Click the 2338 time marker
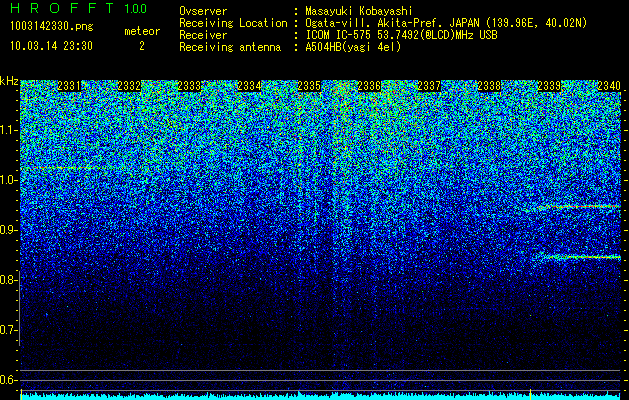 (x=489, y=86)
